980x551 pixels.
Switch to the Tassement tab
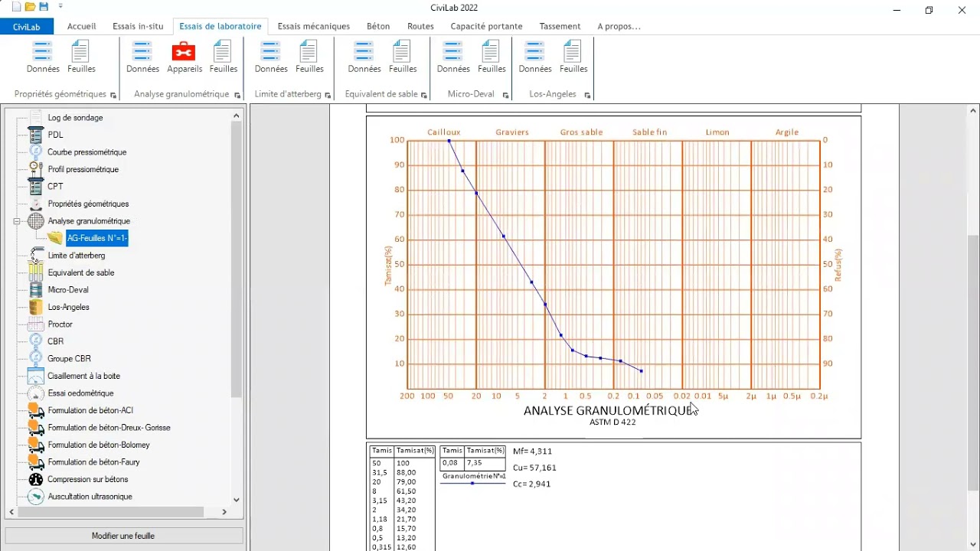pos(560,26)
